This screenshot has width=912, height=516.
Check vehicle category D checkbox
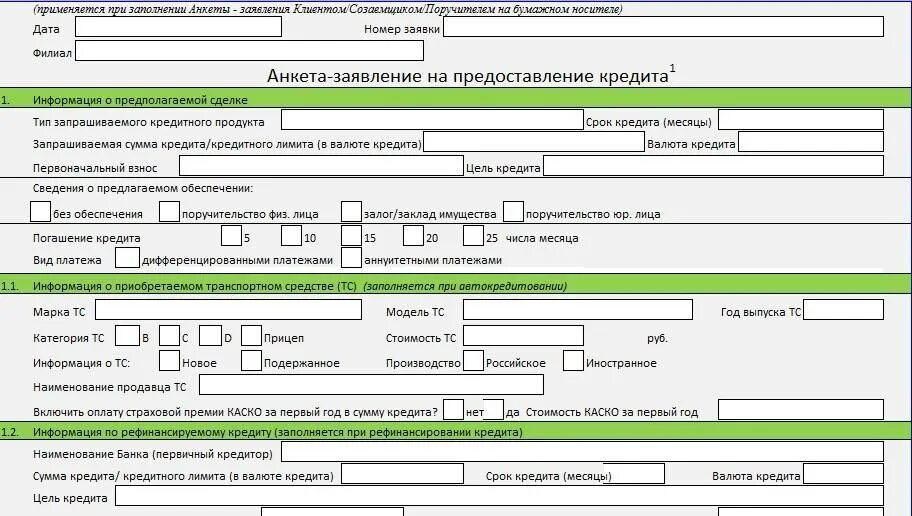tap(210, 336)
